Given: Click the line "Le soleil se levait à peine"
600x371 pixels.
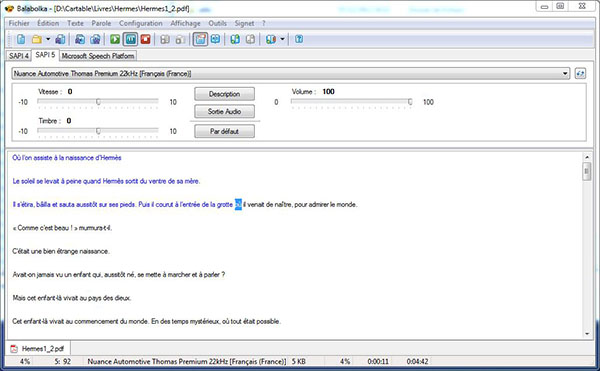Looking at the screenshot, I should (106, 181).
